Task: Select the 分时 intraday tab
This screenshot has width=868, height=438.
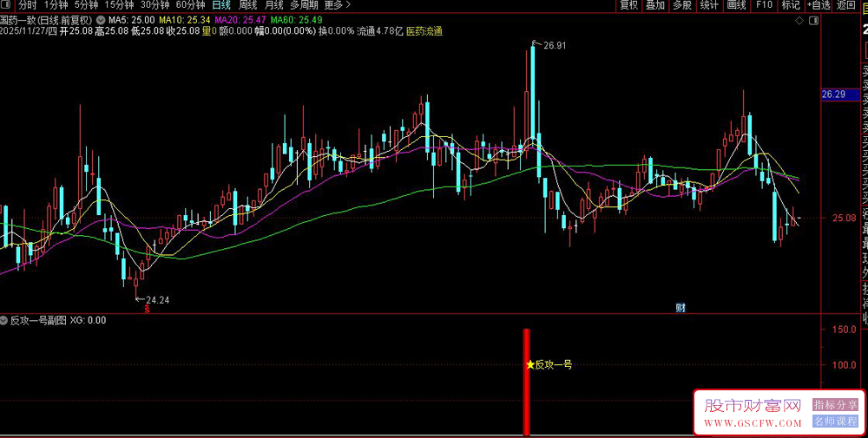Action: coord(27,5)
